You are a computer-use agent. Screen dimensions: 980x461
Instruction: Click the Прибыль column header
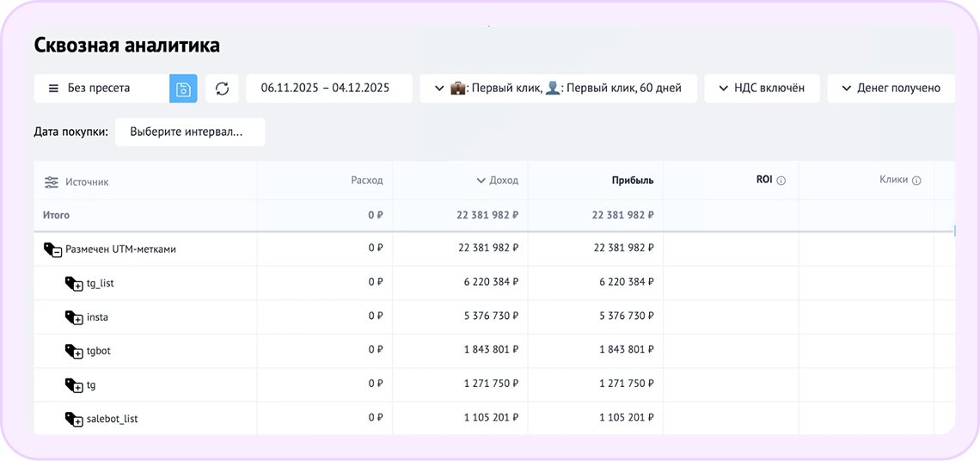click(632, 181)
